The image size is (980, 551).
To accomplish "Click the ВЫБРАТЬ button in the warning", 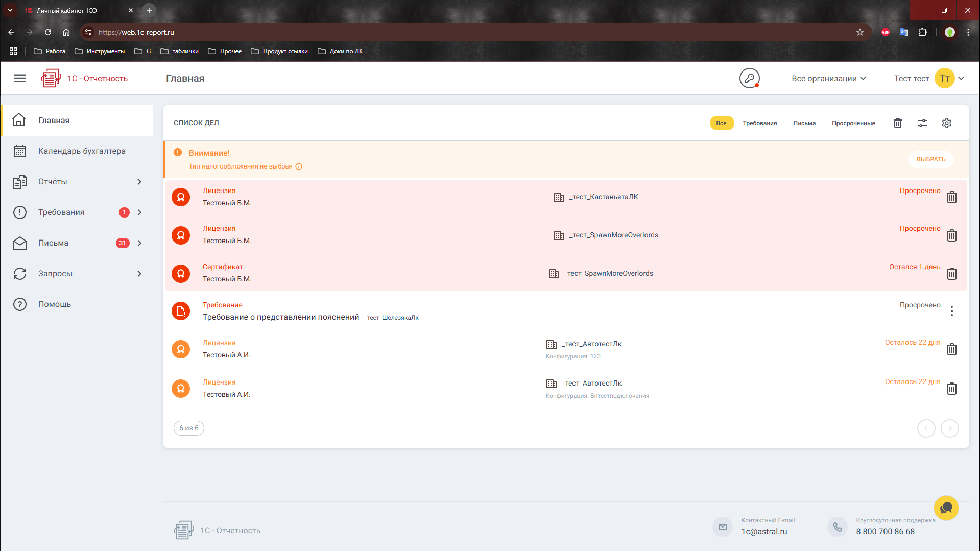I will coord(930,159).
